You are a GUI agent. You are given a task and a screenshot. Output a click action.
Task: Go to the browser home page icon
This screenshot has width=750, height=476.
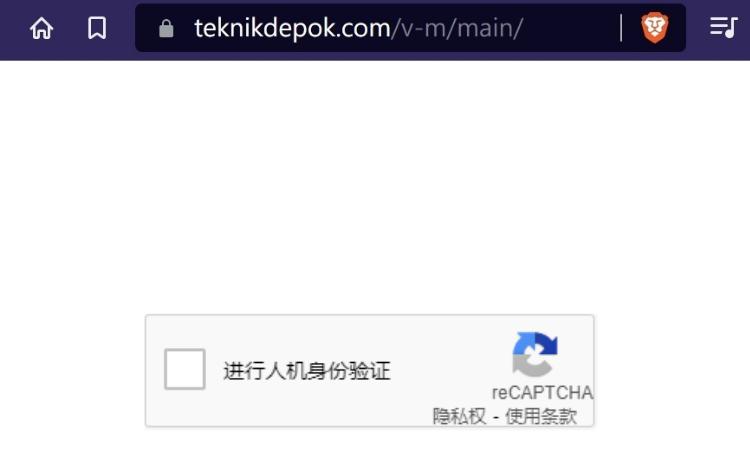(42, 28)
